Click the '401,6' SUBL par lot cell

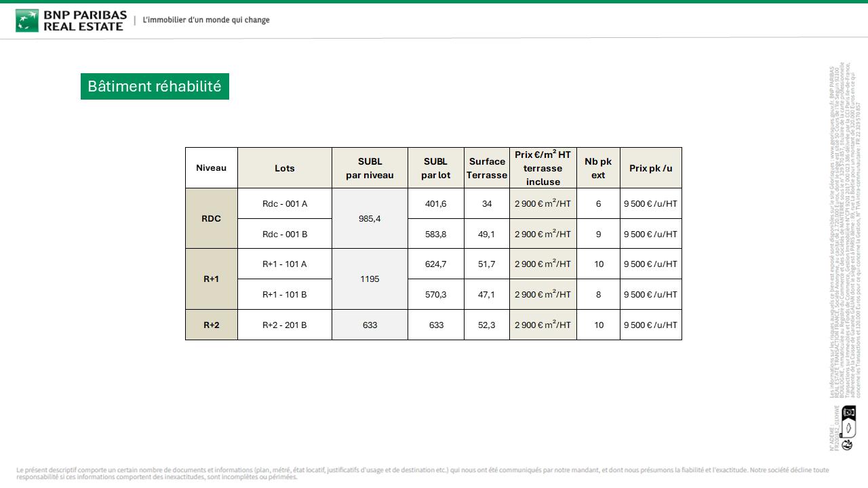pyautogui.click(x=436, y=203)
